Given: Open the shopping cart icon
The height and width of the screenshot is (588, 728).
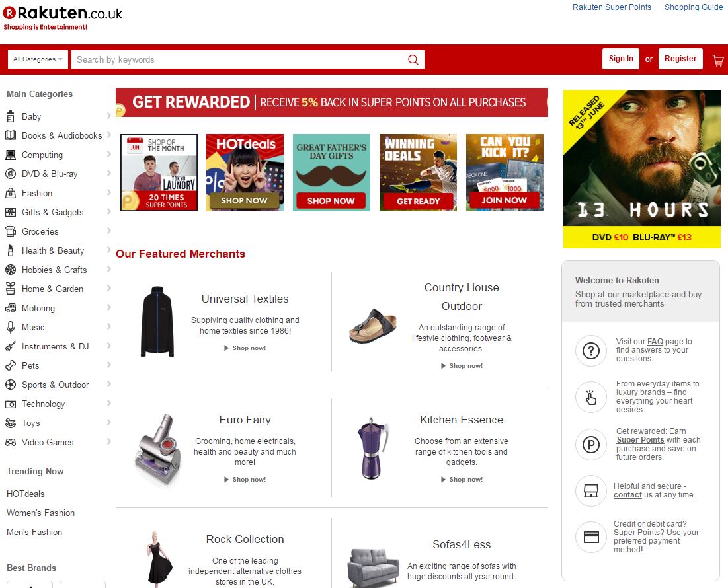Looking at the screenshot, I should pos(718,61).
